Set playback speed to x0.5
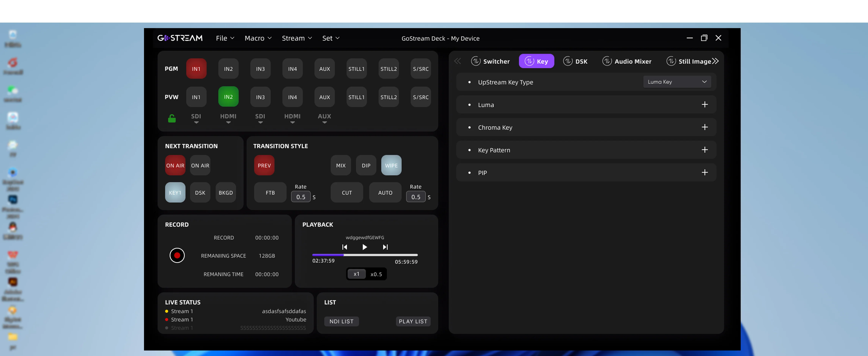 point(376,274)
